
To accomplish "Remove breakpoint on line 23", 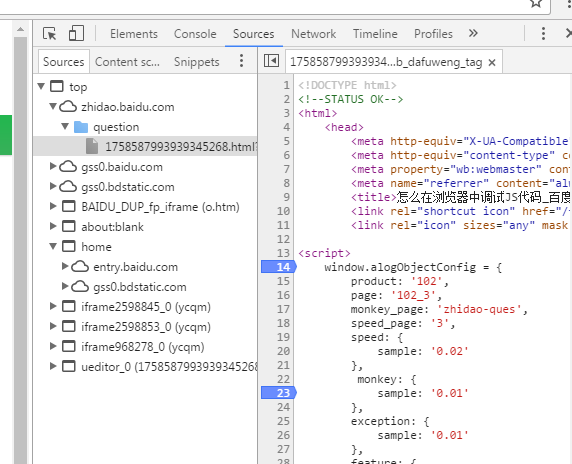I will 279,393.
